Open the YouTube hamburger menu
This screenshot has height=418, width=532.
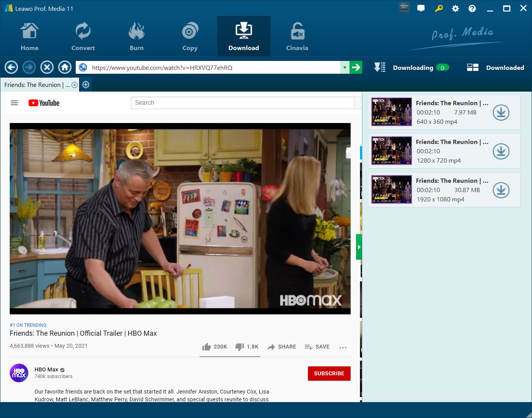[14, 103]
